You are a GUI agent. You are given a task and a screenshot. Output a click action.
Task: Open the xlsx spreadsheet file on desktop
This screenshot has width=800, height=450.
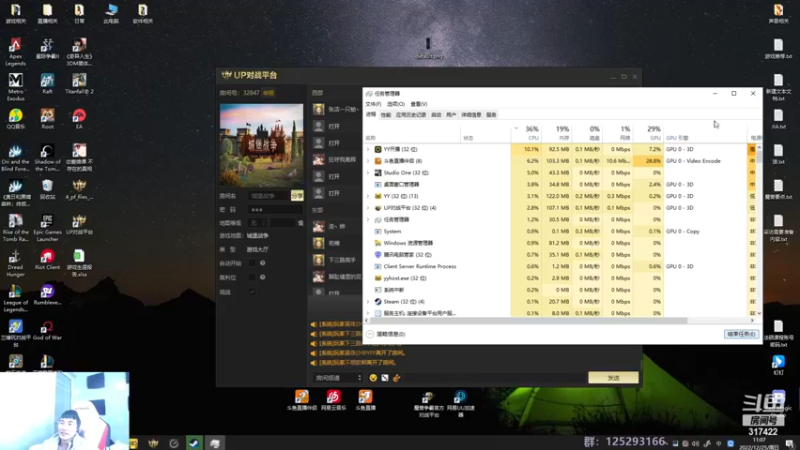point(79,262)
